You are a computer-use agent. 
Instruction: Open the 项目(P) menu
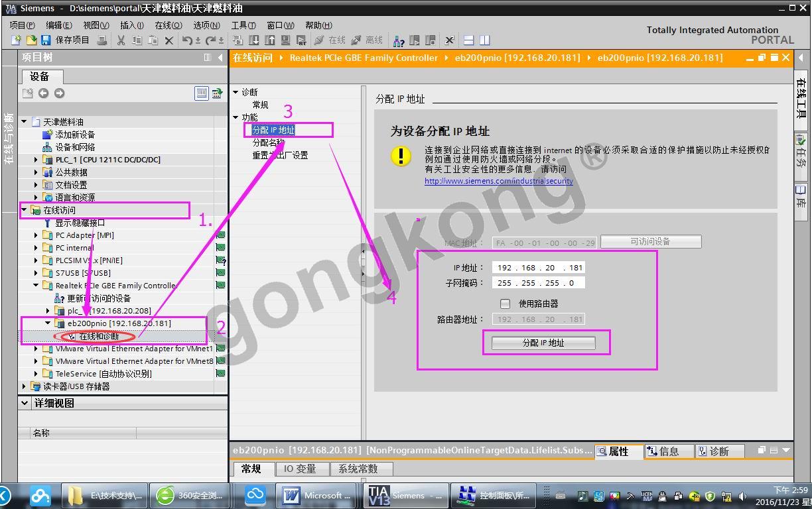click(x=23, y=25)
